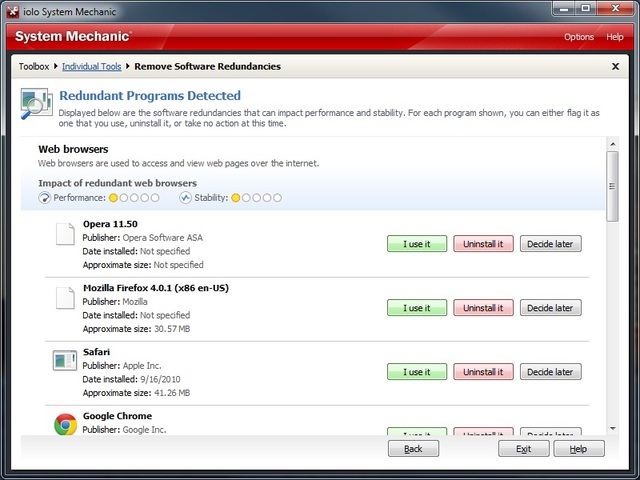Open the Individual Tools link
This screenshot has width=640, height=480.
tap(91, 67)
